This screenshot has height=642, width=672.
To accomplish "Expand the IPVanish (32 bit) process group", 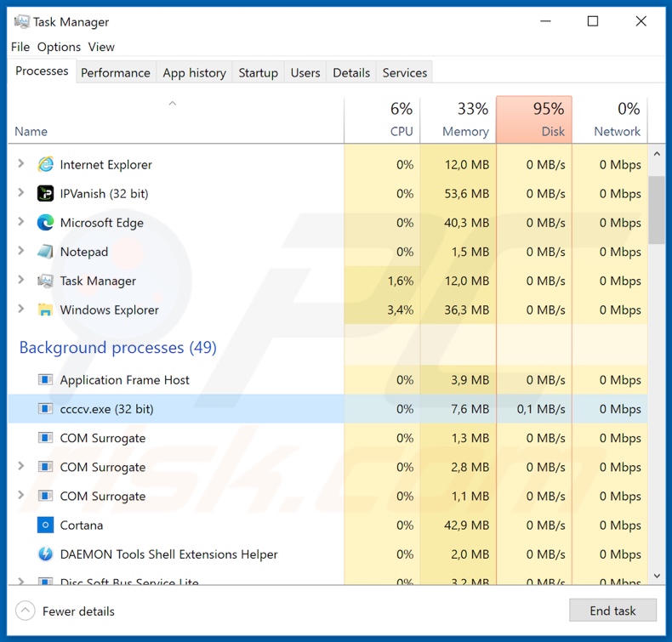I will [20, 193].
